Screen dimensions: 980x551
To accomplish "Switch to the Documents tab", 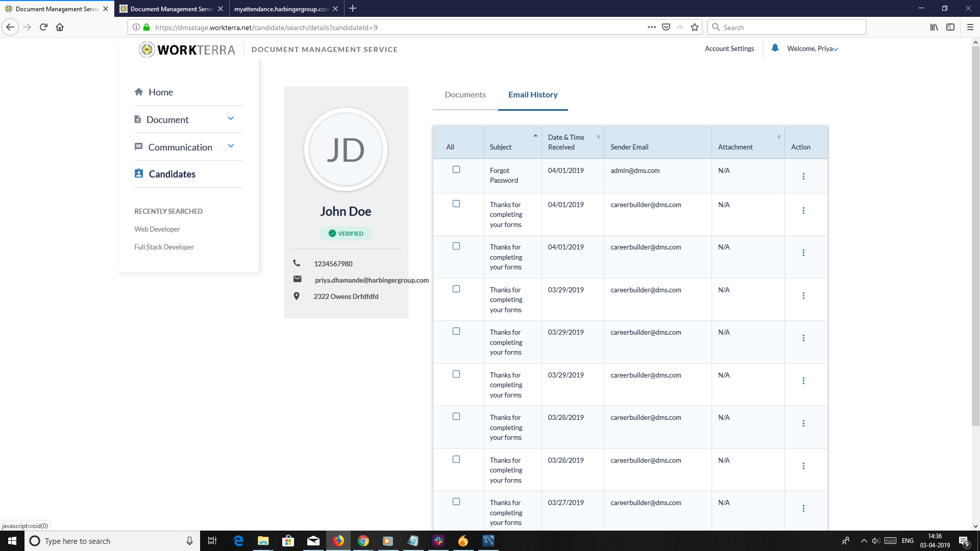I will 464,94.
